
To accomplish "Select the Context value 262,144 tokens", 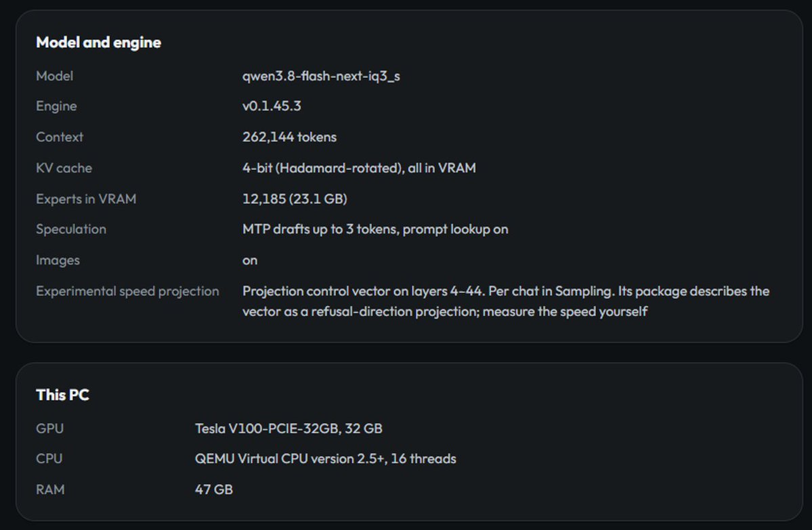I will click(x=289, y=137).
